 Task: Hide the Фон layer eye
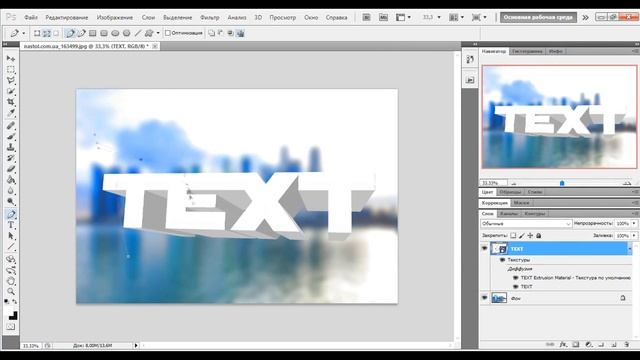click(484, 298)
